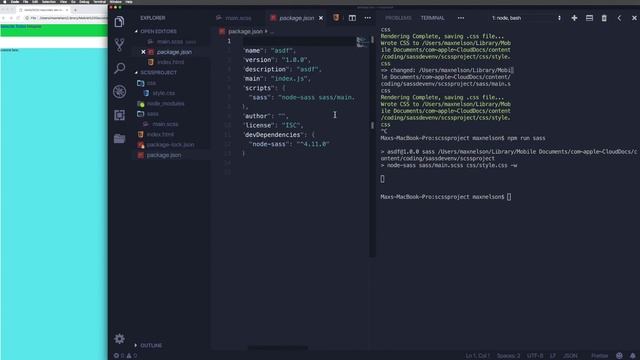Screen dimensions: 640x360
Task: Open the panel's more views ellipsis
Action: (x=461, y=18)
